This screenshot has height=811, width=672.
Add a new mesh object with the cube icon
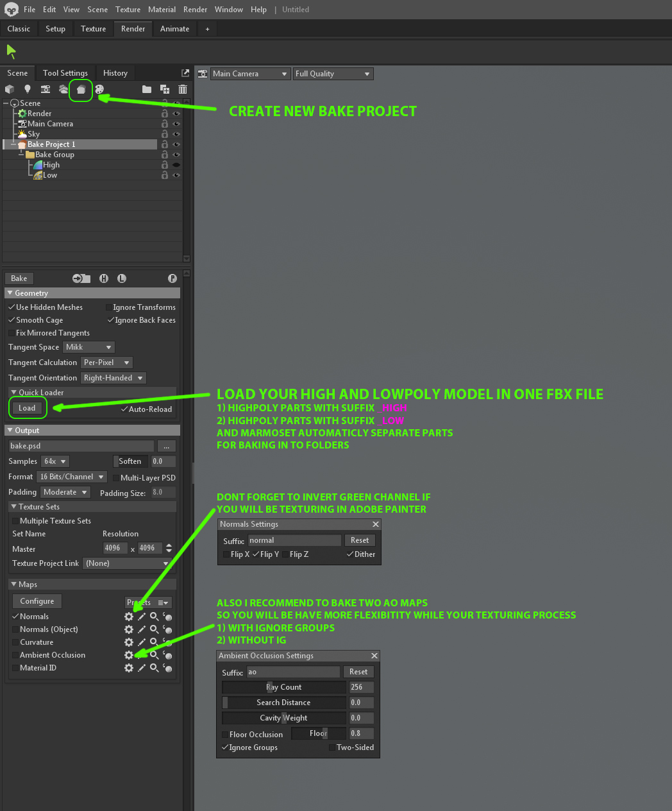coord(10,89)
